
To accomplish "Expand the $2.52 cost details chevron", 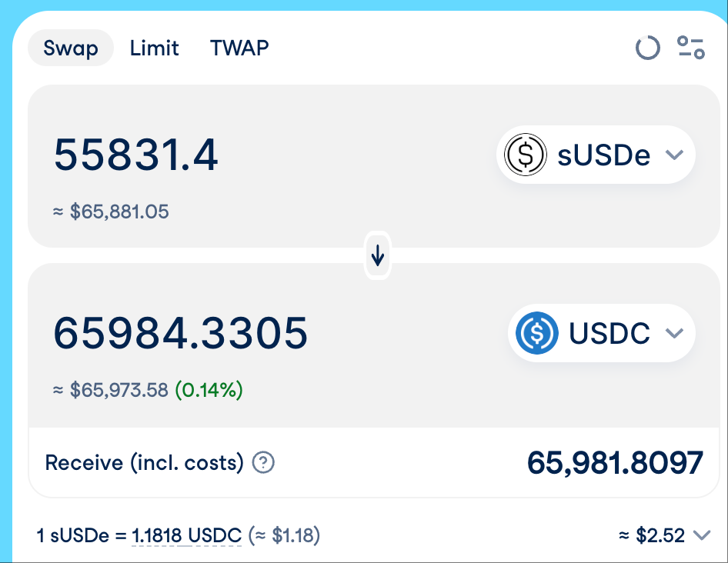I will tap(701, 535).
